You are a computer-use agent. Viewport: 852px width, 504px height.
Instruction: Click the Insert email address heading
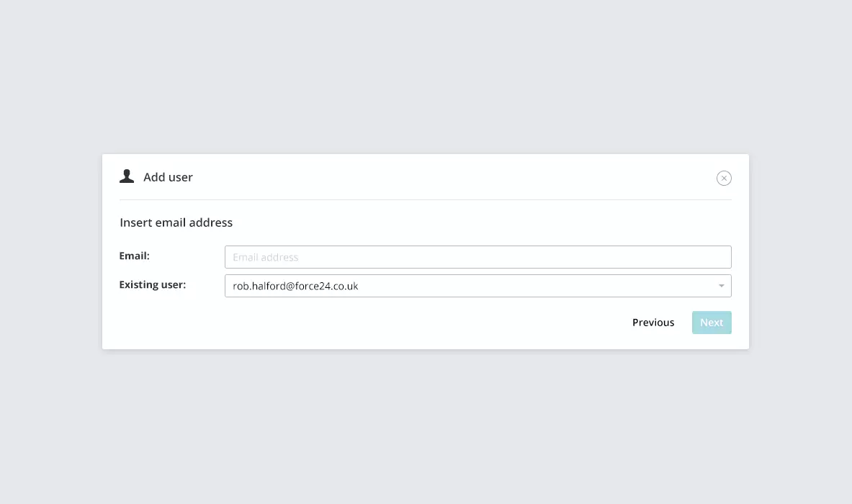click(176, 222)
